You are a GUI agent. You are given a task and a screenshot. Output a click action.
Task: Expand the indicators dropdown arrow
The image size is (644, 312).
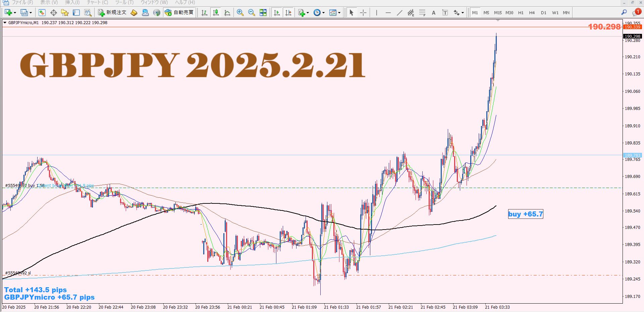(308, 13)
